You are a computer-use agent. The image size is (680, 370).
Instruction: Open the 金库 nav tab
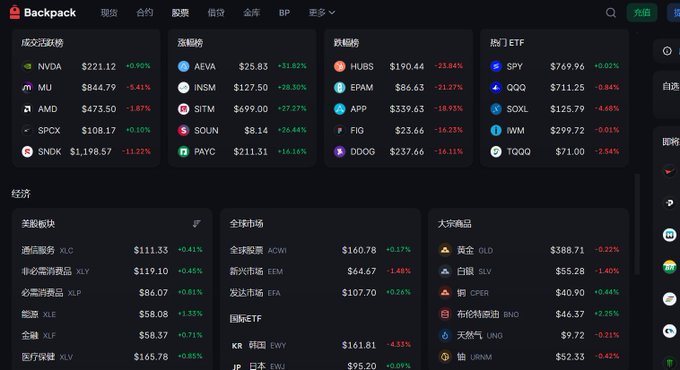click(x=251, y=13)
